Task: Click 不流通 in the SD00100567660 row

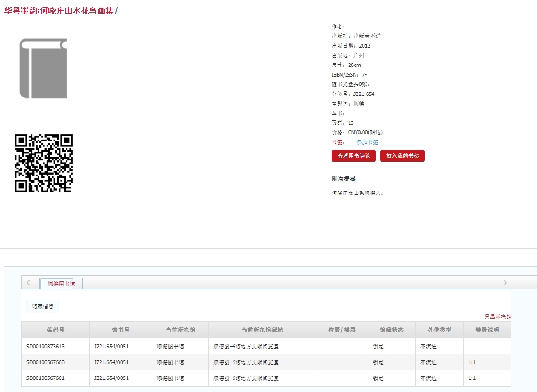Action: pyautogui.click(x=429, y=362)
